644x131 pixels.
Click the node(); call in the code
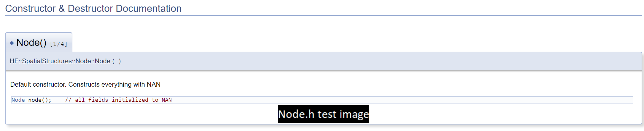click(40, 100)
